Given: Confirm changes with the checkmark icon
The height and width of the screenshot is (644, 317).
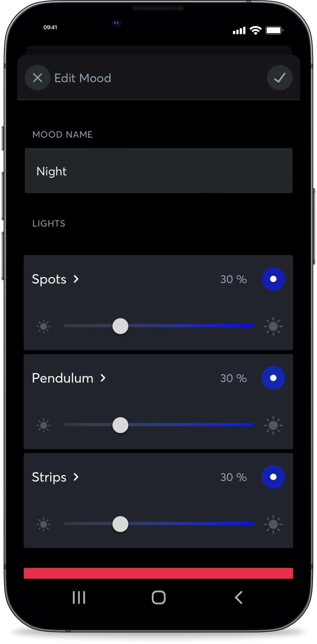Looking at the screenshot, I should (x=280, y=78).
